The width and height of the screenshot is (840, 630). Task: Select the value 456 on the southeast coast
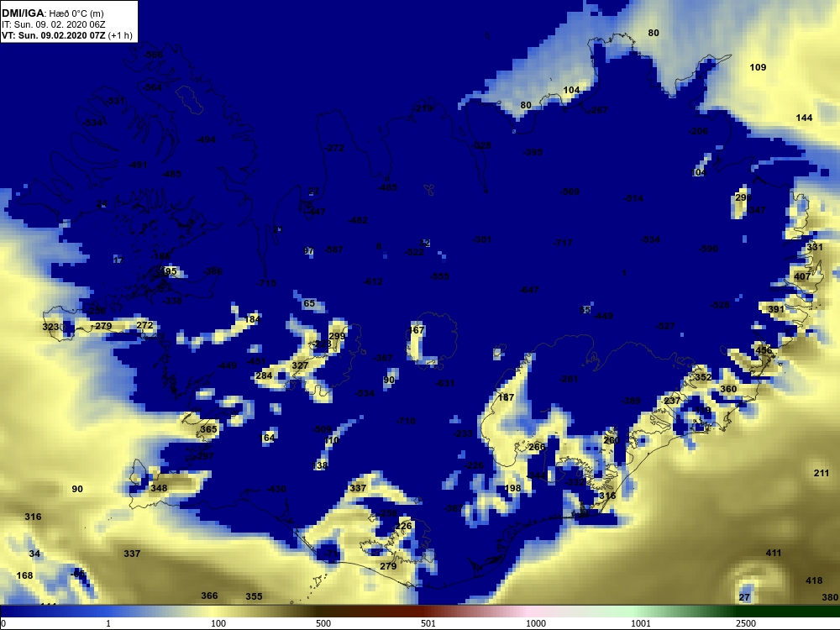pyautogui.click(x=764, y=350)
